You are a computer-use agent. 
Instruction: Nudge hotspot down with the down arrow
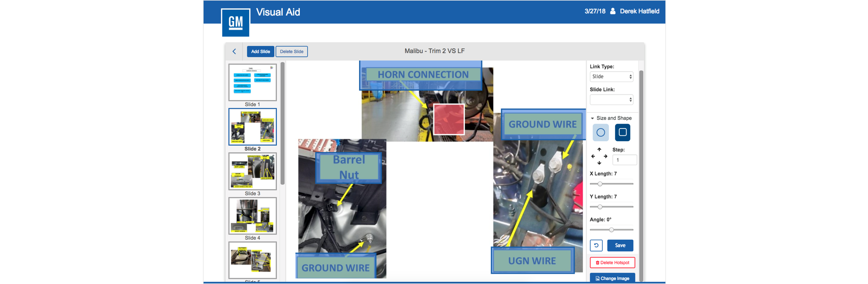[599, 163]
